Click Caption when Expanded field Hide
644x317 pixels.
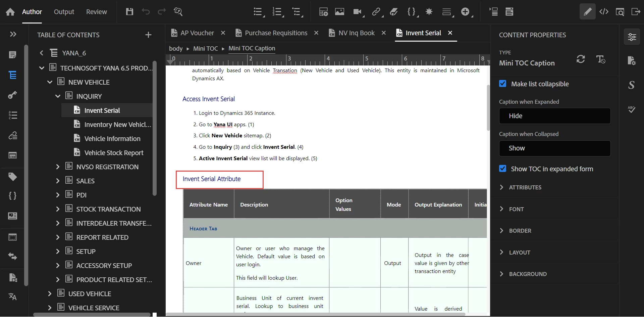555,116
